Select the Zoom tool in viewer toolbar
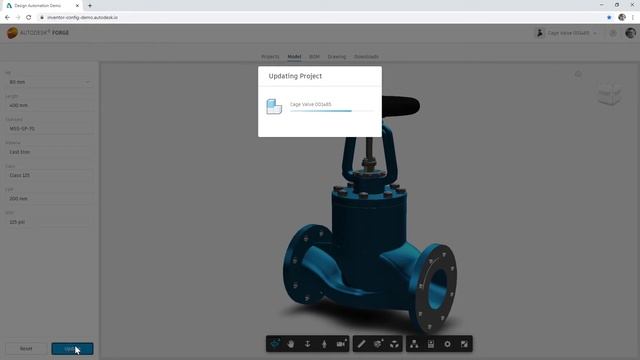The image size is (640, 360). 307,344
